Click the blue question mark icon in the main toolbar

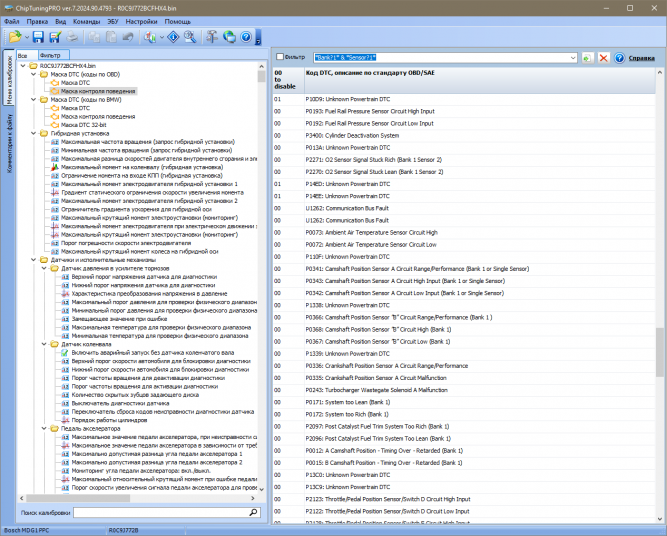click(246, 37)
